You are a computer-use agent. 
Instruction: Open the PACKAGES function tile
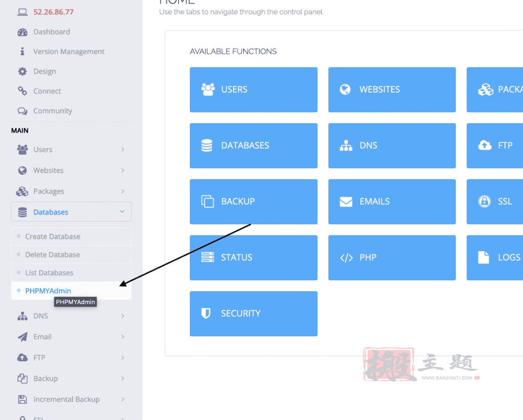point(494,90)
